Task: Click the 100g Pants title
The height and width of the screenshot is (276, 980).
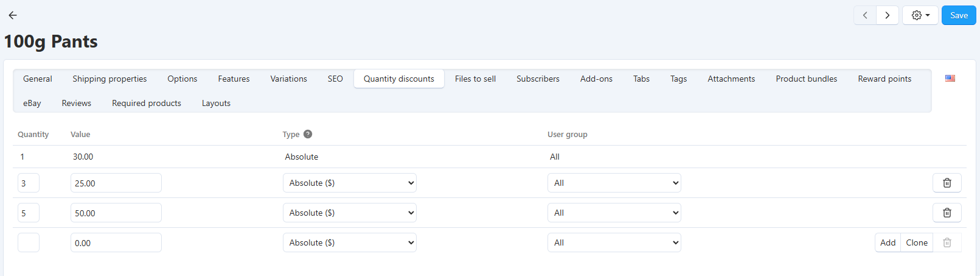Action: coord(51,41)
